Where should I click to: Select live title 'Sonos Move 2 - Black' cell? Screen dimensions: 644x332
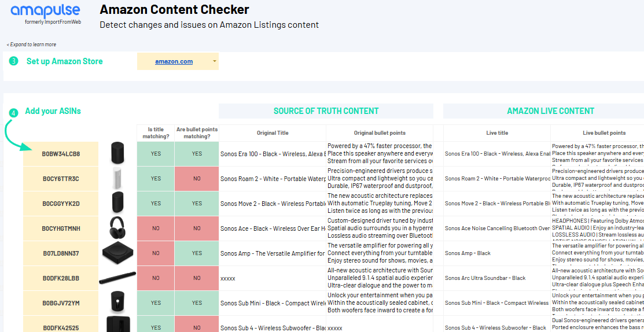(x=497, y=204)
